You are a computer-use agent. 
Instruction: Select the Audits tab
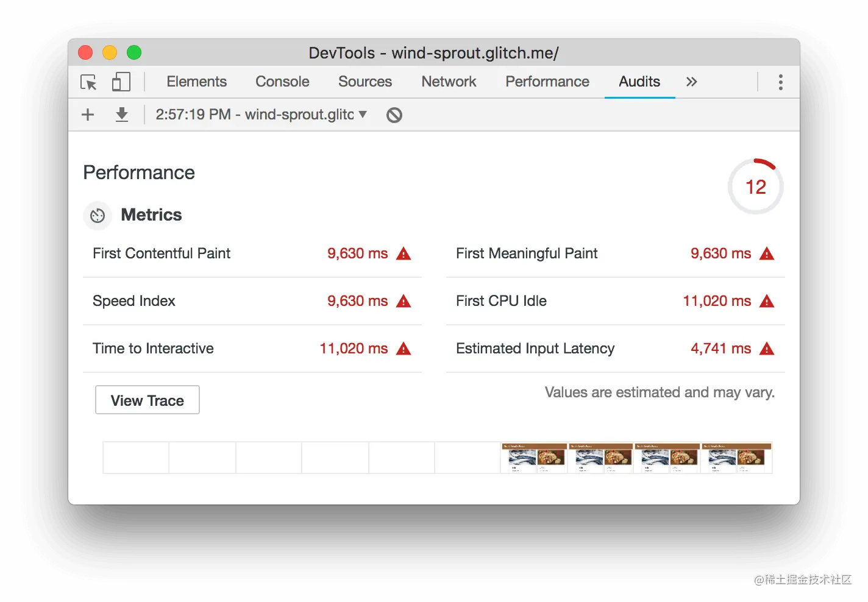click(x=639, y=82)
